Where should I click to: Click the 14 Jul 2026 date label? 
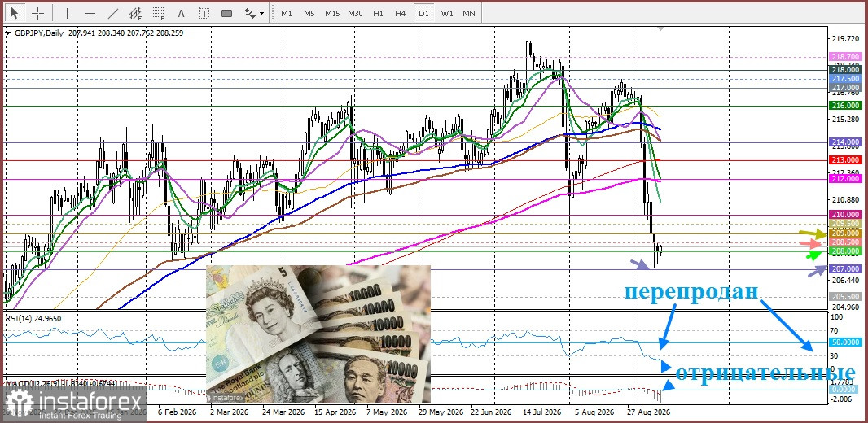[x=541, y=412]
